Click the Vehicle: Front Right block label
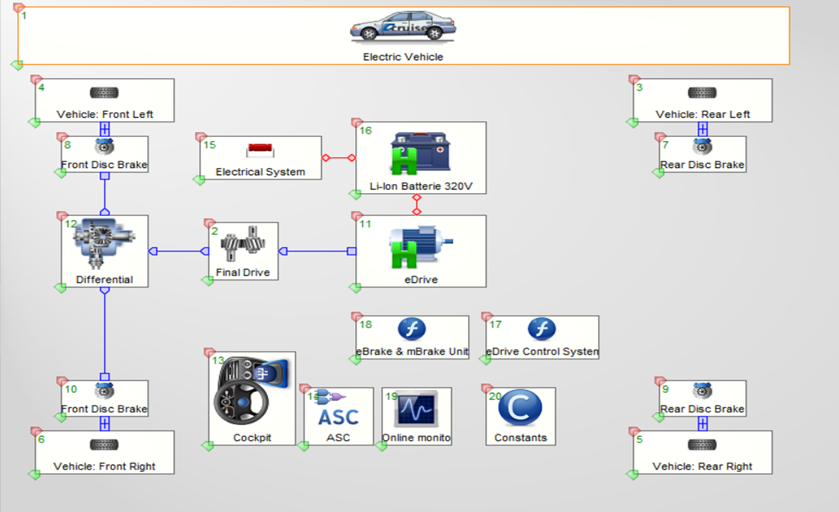Viewport: 839px width, 512px height. (x=104, y=466)
